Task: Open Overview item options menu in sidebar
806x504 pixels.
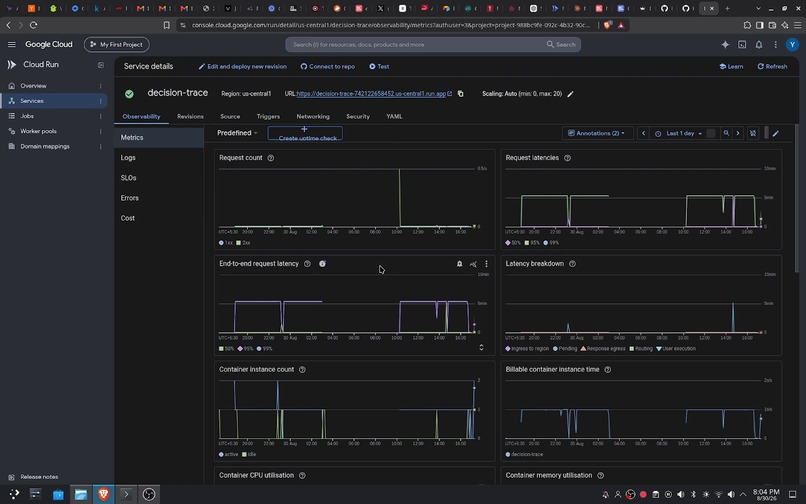Action: (101, 86)
